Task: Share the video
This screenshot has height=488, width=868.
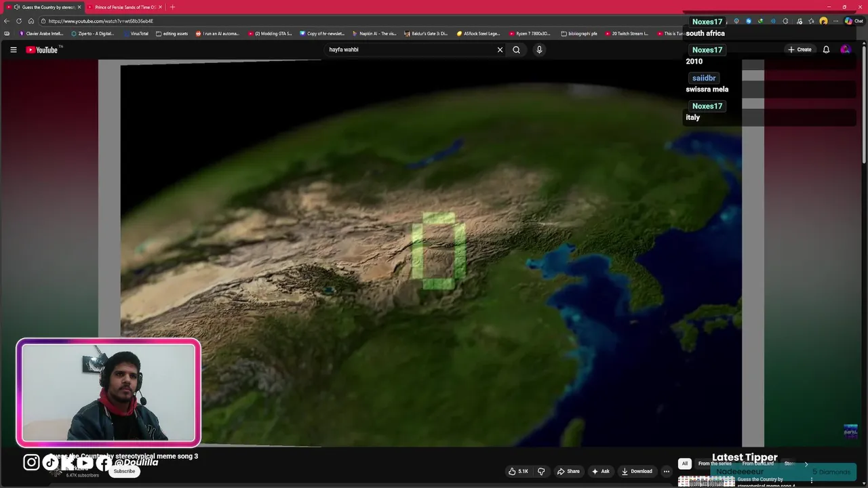Action: pos(568,471)
